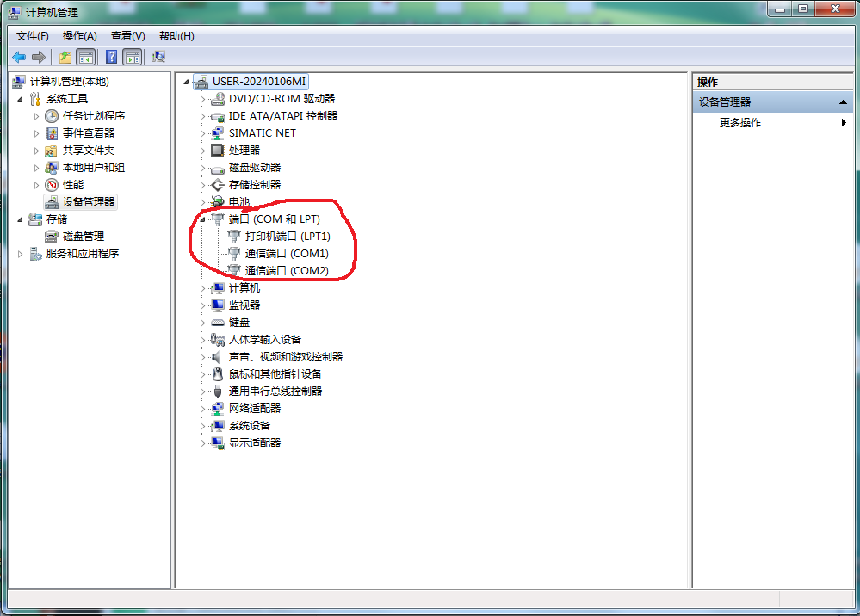Open the 更多操作 submenu
The image size is (860, 616).
tap(773, 123)
